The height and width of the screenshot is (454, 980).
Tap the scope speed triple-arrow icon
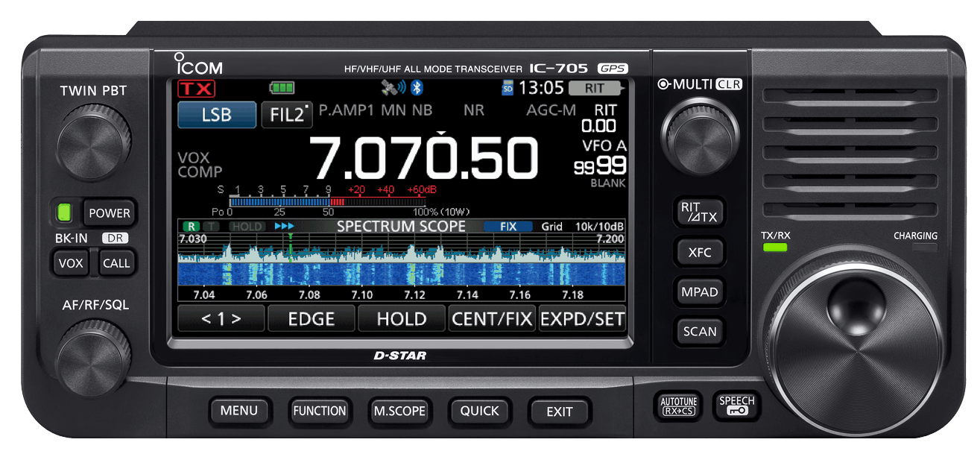coord(285,226)
